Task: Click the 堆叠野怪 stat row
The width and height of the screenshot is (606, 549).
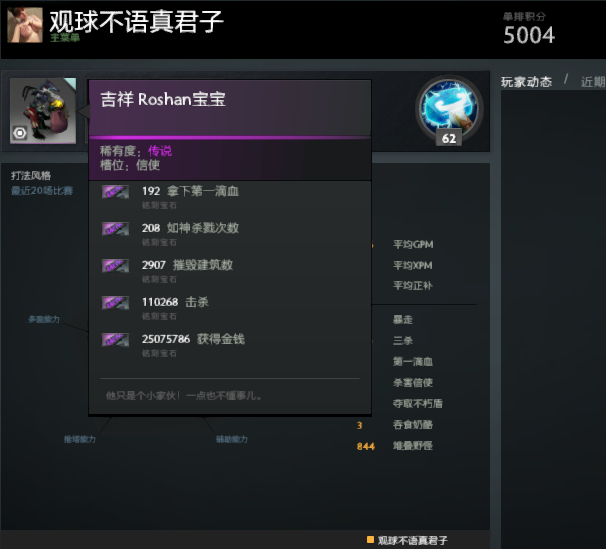Action: [395, 446]
